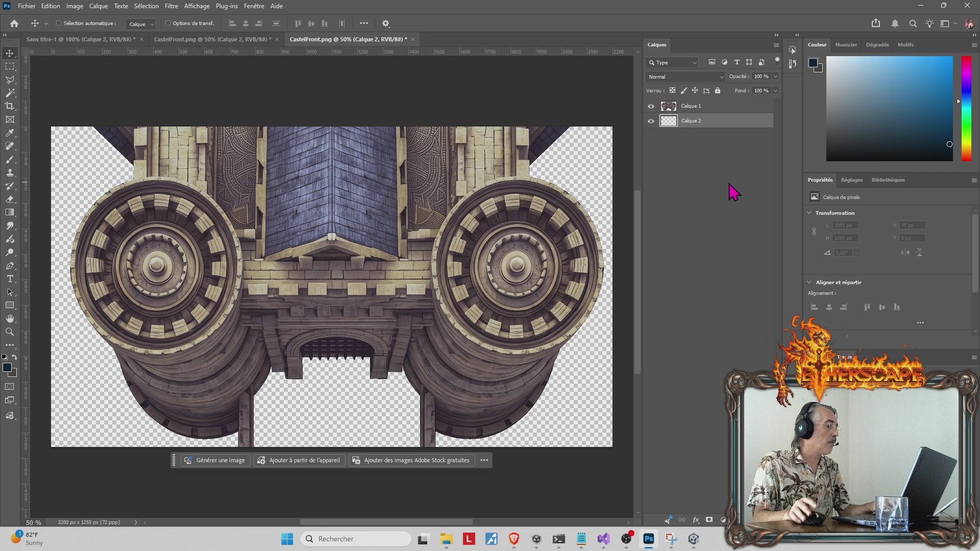
Task: Toggle lock transparent pixels icon
Action: click(672, 90)
